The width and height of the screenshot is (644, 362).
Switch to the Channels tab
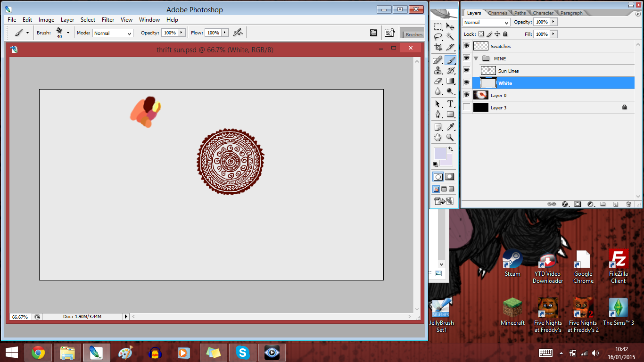point(498,13)
